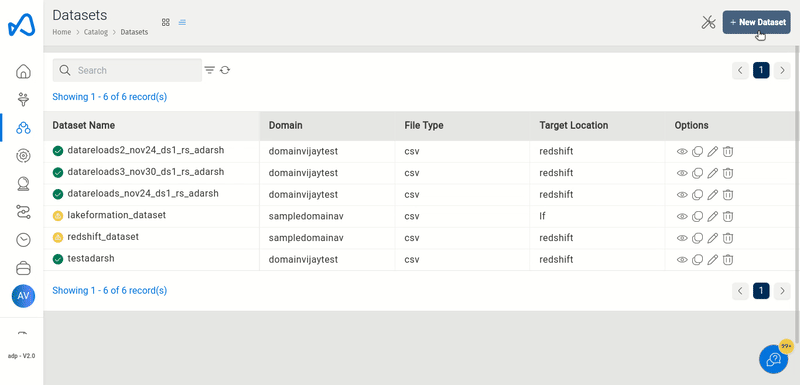Select page 1 in top pagination
This screenshot has height=385, width=800.
[x=761, y=70]
